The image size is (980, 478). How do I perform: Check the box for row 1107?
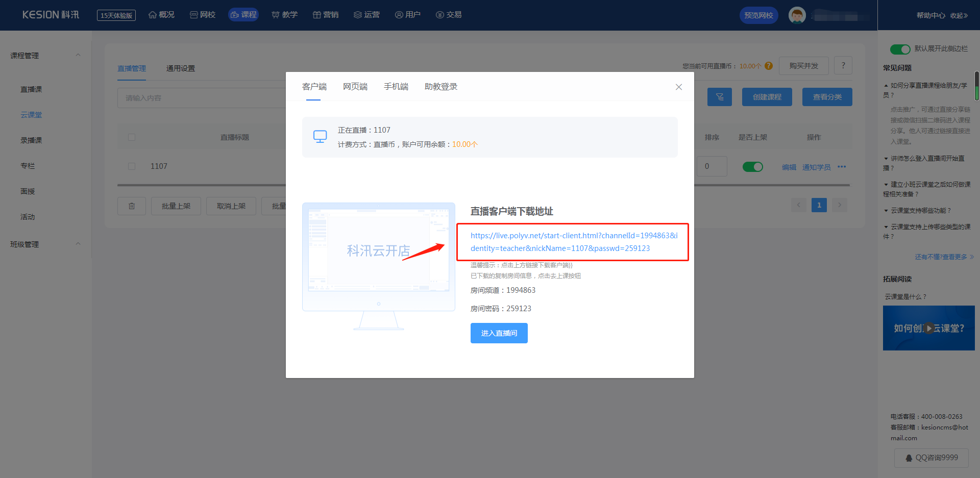tap(132, 166)
